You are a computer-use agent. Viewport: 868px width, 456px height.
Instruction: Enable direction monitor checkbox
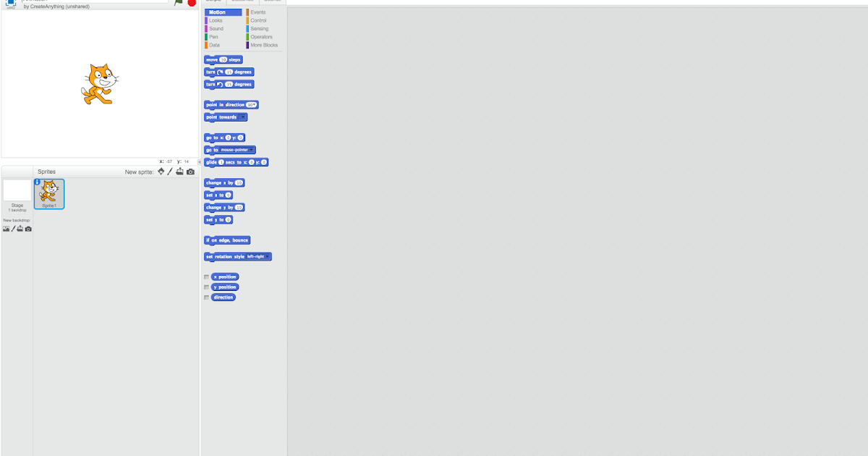point(207,297)
